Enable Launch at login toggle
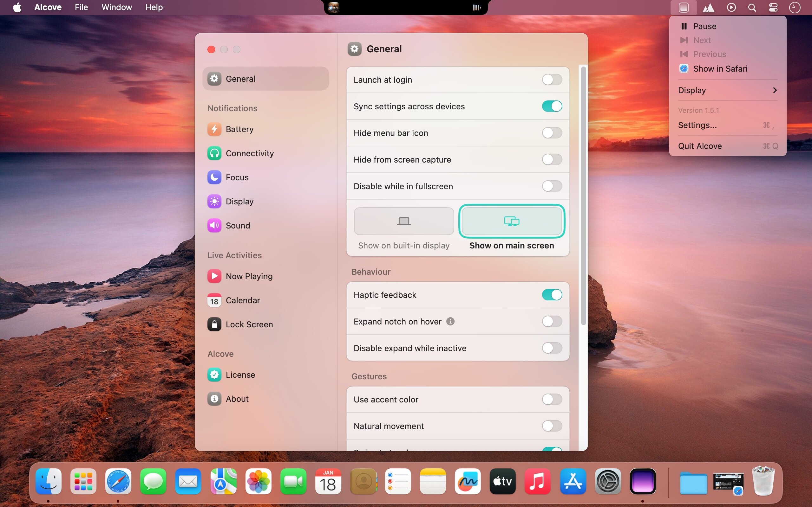 552,80
